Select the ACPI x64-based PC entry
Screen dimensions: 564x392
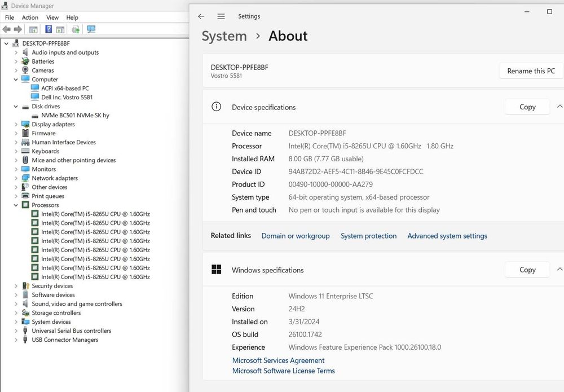click(x=65, y=88)
